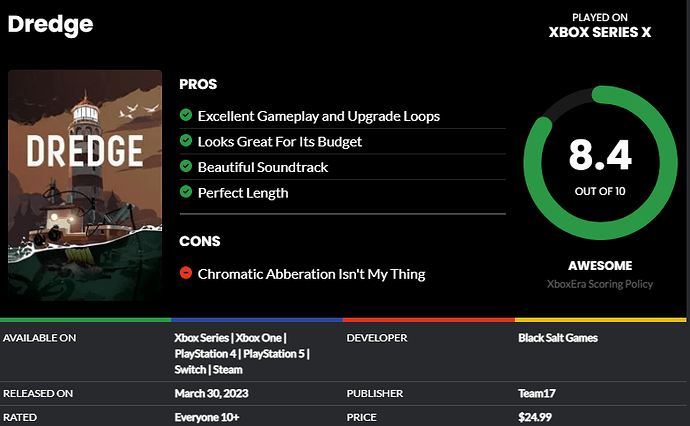This screenshot has width=690, height=426.
Task: Open the XboxEra Scoring Policy link
Action: click(x=600, y=284)
